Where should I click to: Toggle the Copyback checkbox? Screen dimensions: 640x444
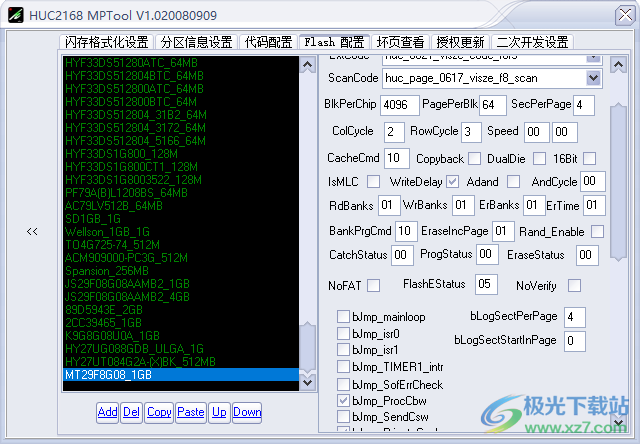[474, 158]
